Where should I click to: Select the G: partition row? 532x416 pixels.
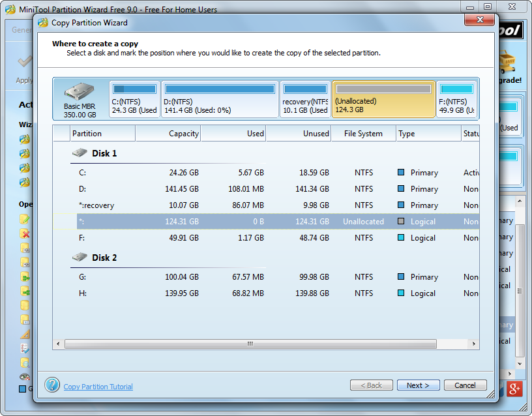(x=266, y=276)
